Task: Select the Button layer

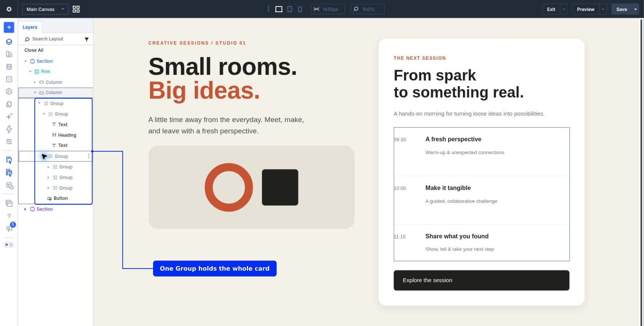Action: (x=58, y=198)
